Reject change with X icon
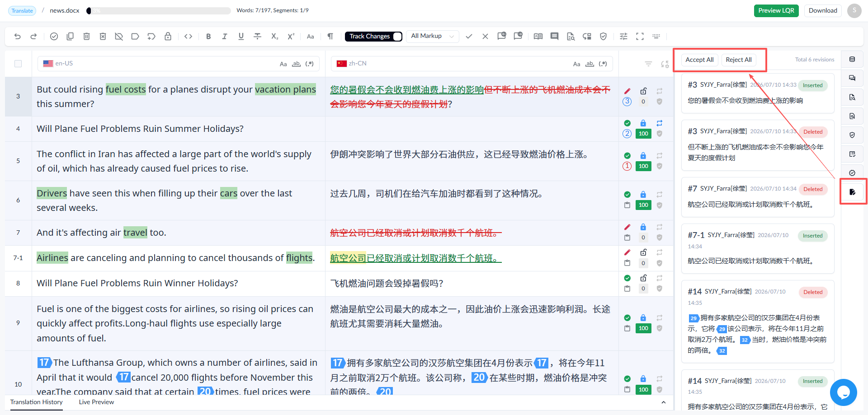 click(485, 37)
